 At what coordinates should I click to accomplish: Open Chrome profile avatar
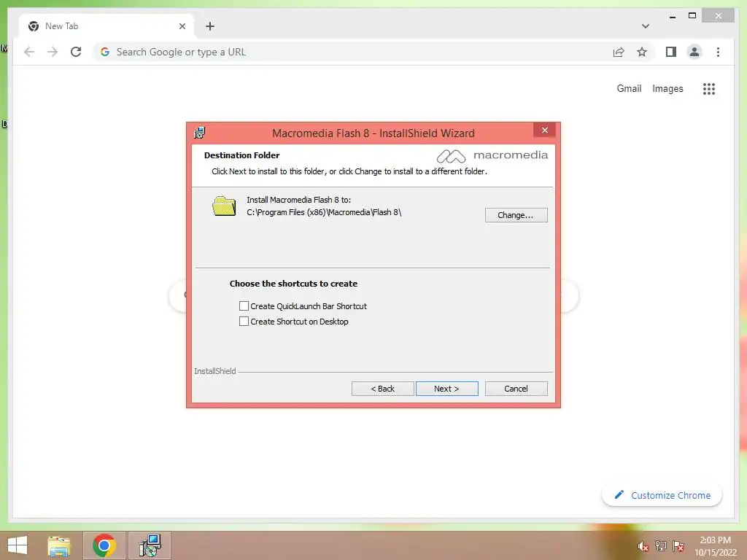point(694,52)
